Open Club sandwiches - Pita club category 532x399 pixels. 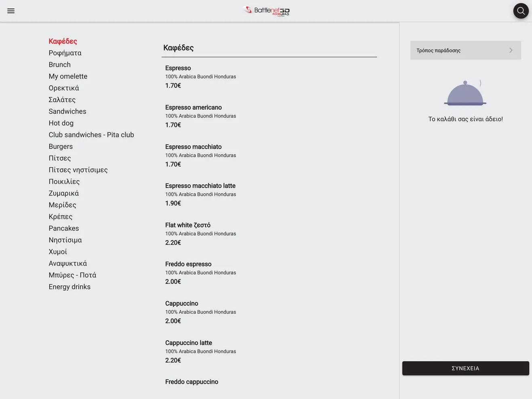click(x=91, y=135)
